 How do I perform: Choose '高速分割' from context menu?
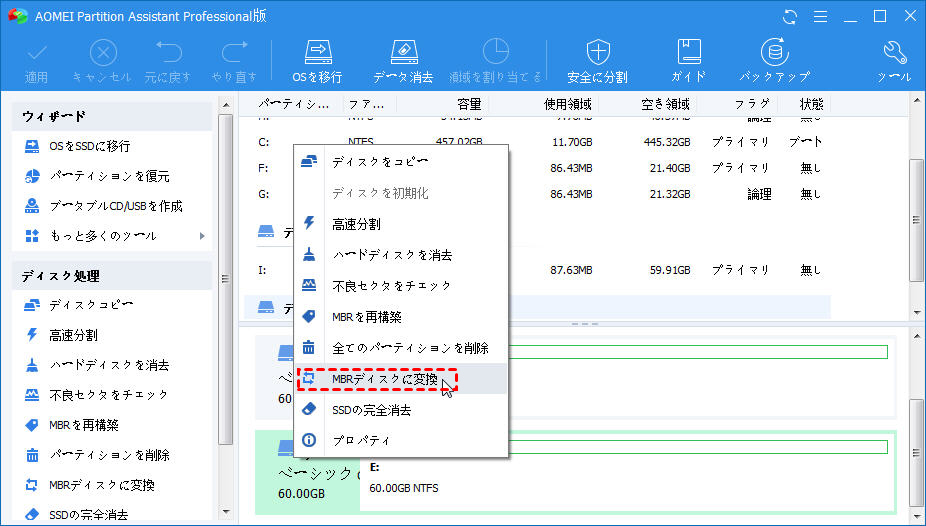(401, 224)
